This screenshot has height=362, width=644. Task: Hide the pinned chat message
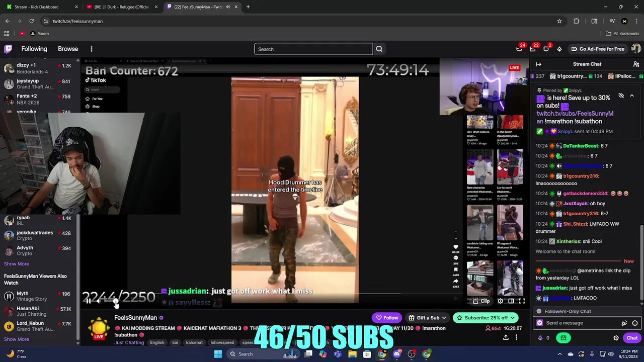coord(621,96)
